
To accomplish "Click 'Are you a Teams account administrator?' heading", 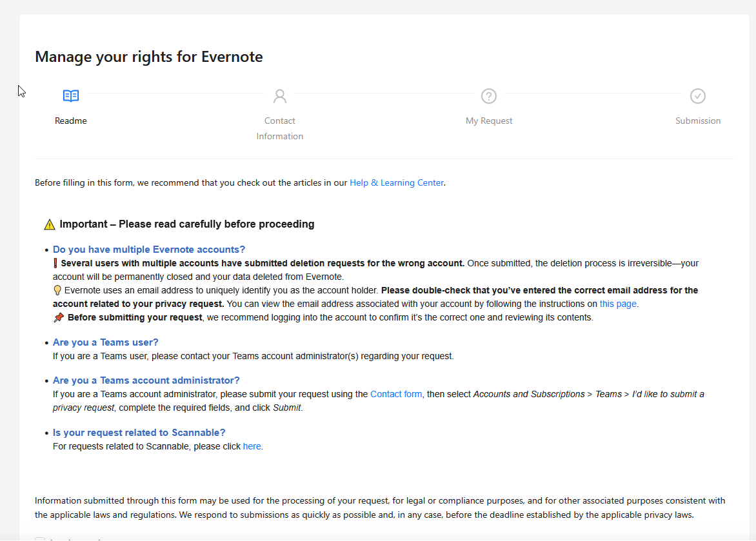I will [x=146, y=380].
